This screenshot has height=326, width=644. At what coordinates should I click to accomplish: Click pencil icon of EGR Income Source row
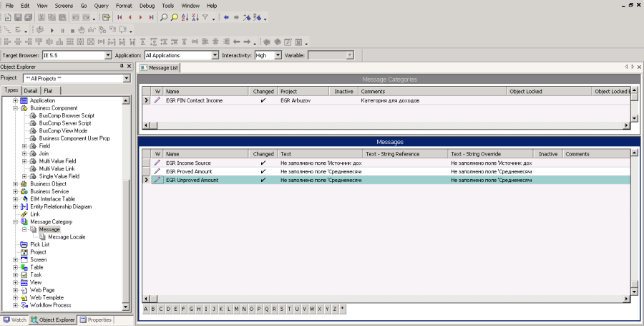(x=157, y=163)
